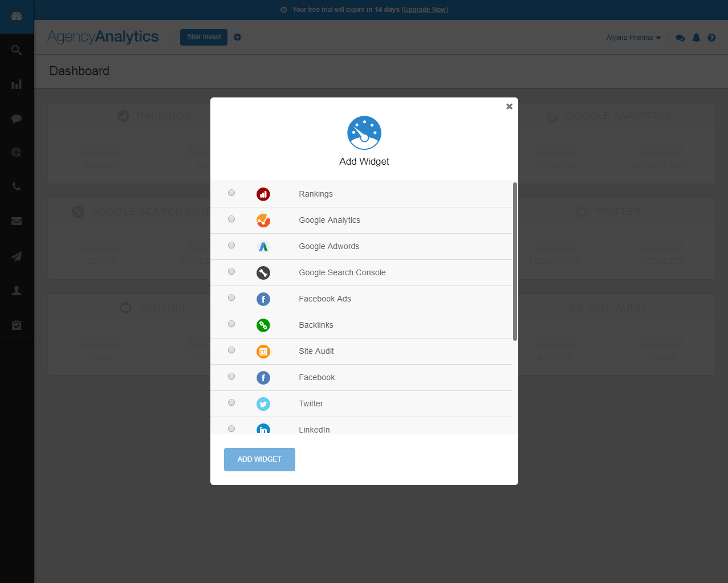
Task: Choose the Facebook Ads widget option
Action: click(x=231, y=297)
